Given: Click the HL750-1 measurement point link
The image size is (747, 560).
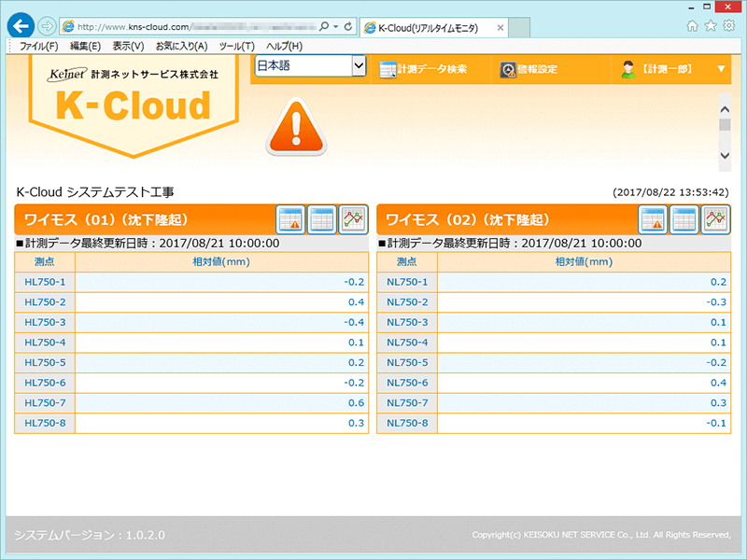Looking at the screenshot, I should click(45, 282).
